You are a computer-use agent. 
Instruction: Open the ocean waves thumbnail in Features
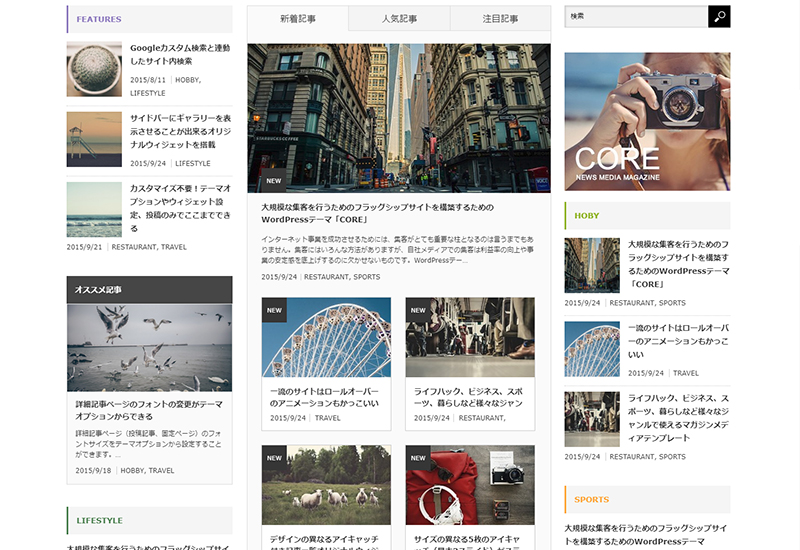click(94, 210)
